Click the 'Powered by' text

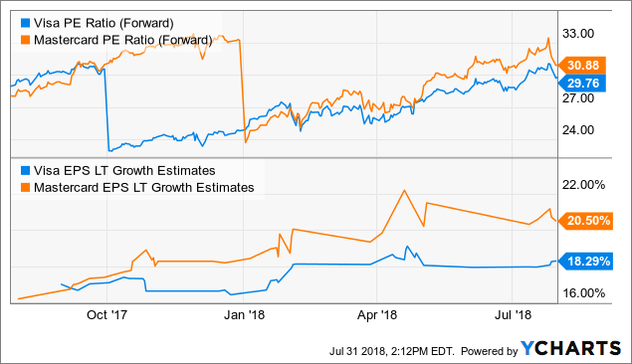point(489,351)
